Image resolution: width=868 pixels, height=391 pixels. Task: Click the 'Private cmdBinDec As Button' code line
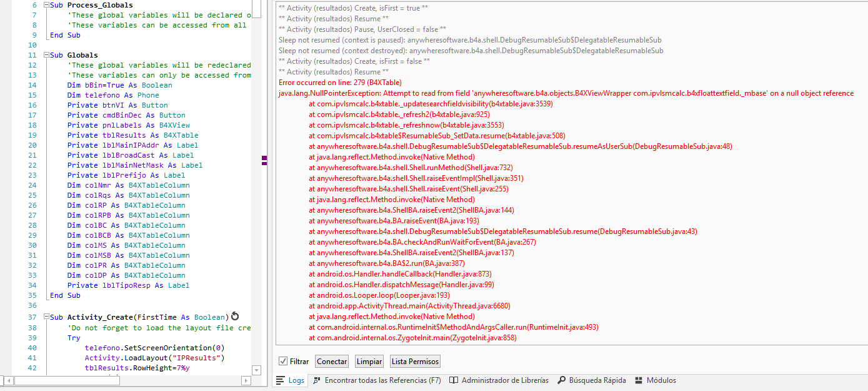tap(126, 115)
